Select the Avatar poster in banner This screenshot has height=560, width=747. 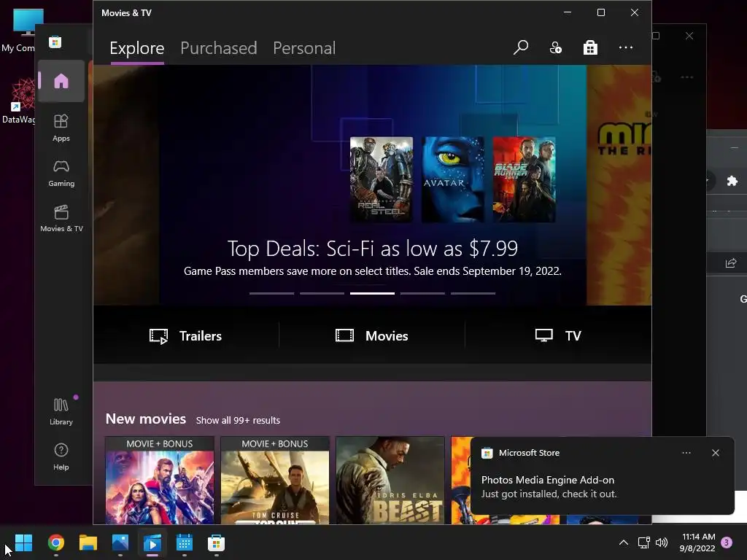[x=452, y=179]
